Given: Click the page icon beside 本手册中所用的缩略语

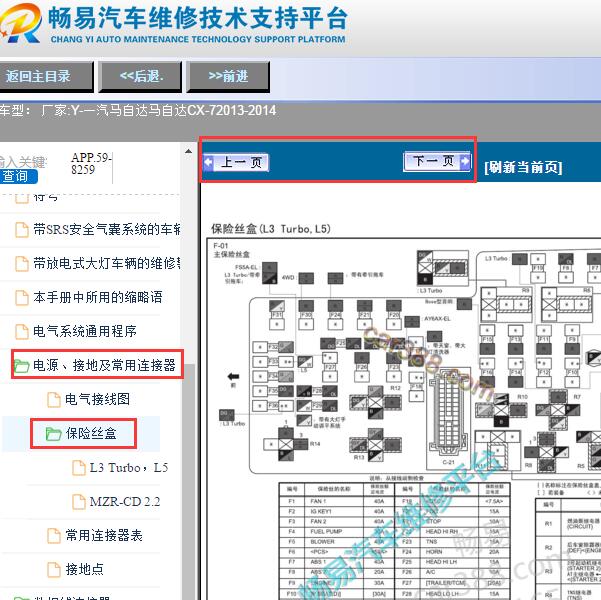Looking at the screenshot, I should coord(21,298).
